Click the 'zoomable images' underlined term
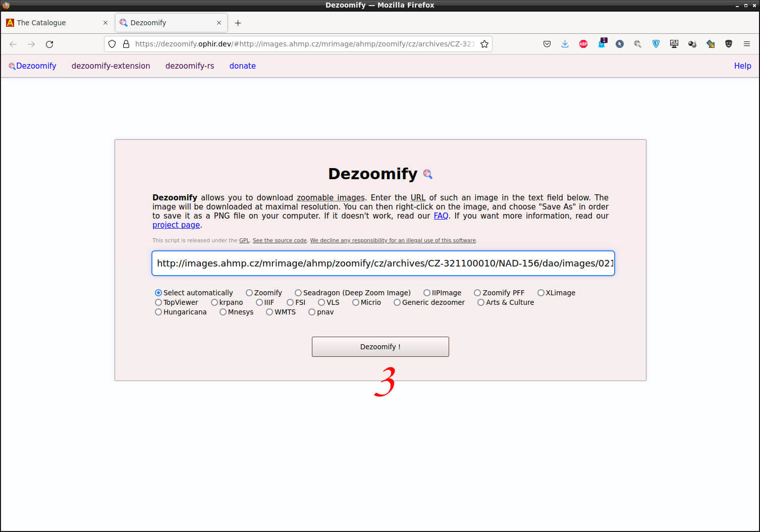 331,198
